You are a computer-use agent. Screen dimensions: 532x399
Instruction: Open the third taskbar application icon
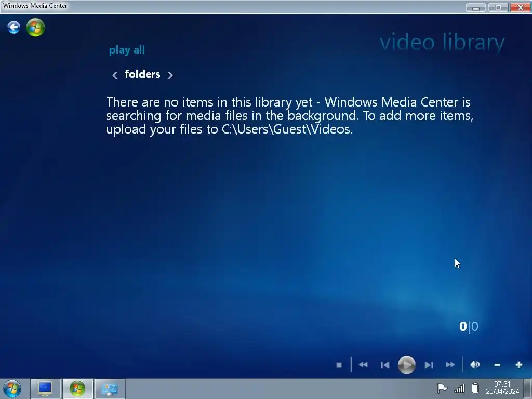coord(110,389)
